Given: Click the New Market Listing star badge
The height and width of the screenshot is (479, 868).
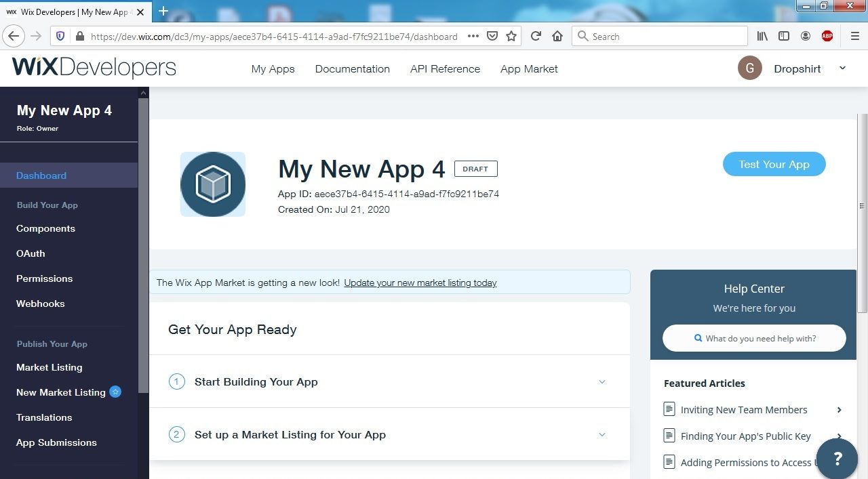Looking at the screenshot, I should (115, 392).
